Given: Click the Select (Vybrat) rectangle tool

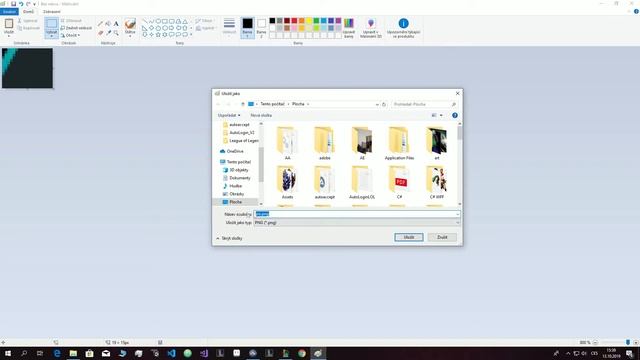Looking at the screenshot, I should pos(51,27).
